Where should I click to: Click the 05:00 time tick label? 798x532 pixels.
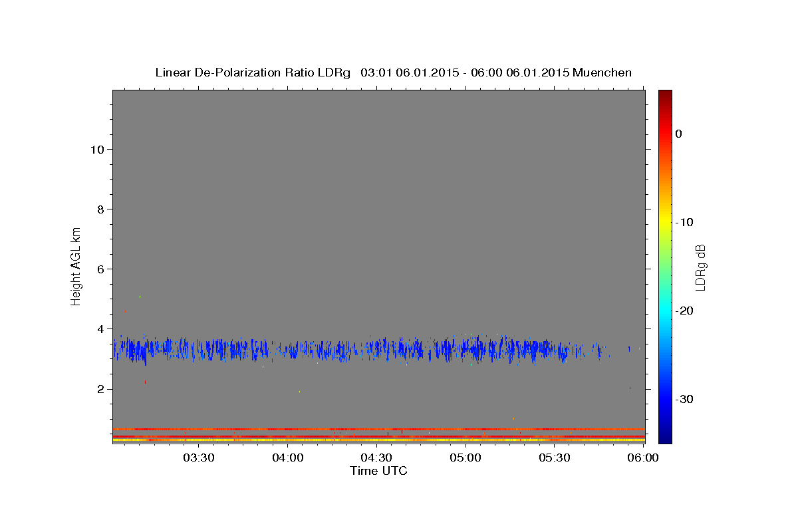click(465, 458)
